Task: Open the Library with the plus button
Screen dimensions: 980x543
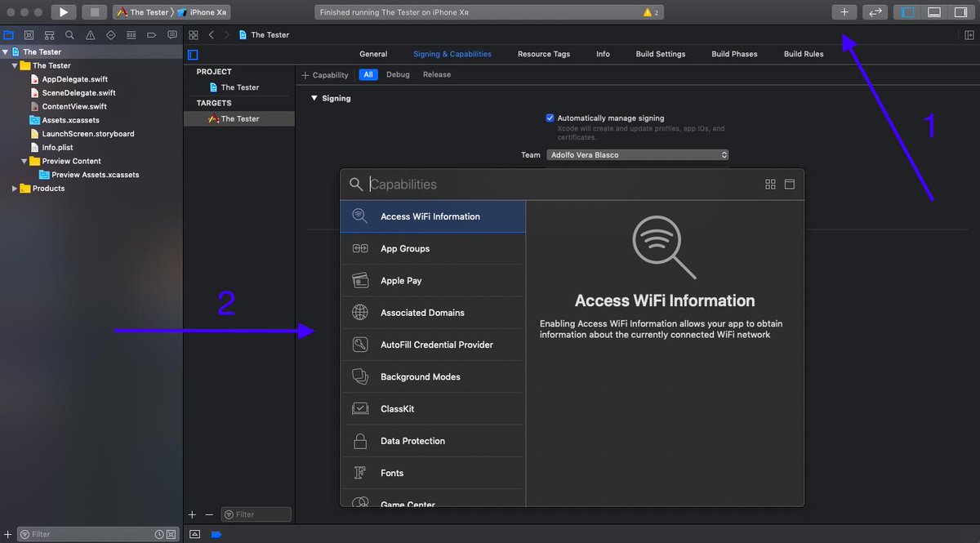Action: click(844, 12)
